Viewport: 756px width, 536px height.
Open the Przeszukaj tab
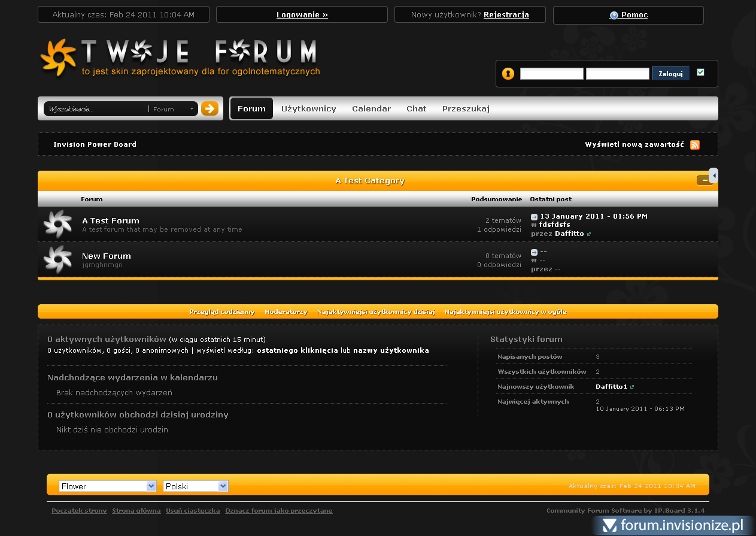click(x=466, y=108)
